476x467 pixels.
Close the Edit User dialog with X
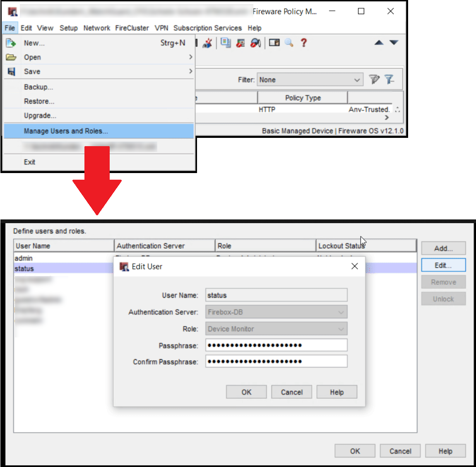click(355, 266)
